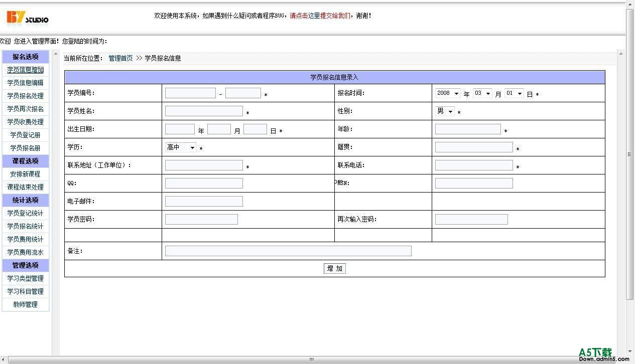The image size is (635, 364).
Task: Expand the 性别 gender dropdown
Action: coord(445,111)
